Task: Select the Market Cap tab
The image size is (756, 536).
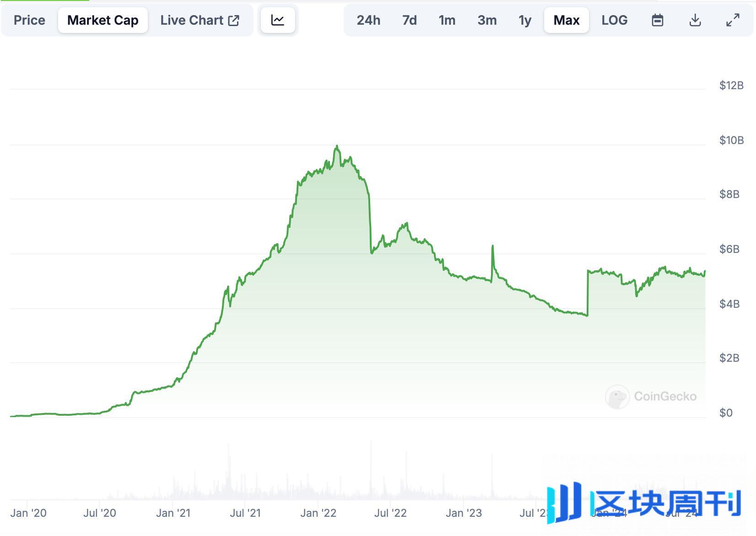Action: pyautogui.click(x=103, y=20)
